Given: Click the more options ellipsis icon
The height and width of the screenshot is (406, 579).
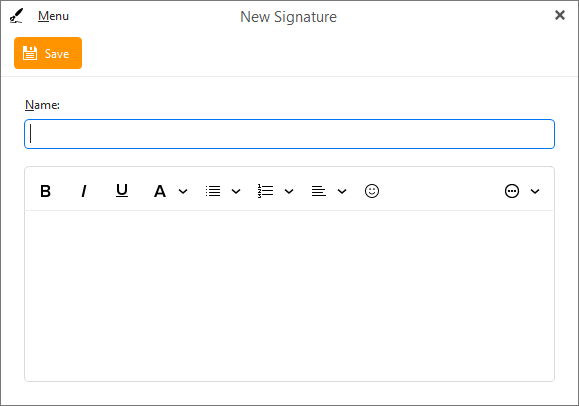Looking at the screenshot, I should click(x=512, y=191).
